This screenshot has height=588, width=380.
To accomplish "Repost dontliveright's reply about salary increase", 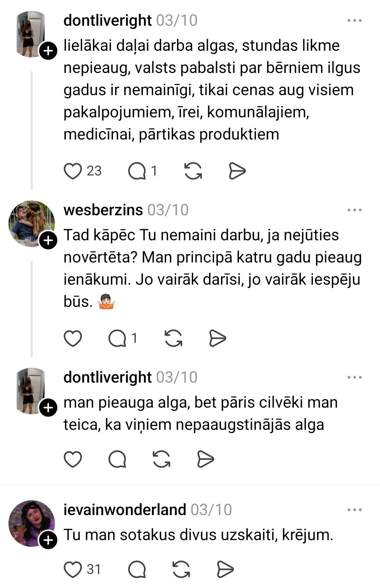I will pos(161,459).
